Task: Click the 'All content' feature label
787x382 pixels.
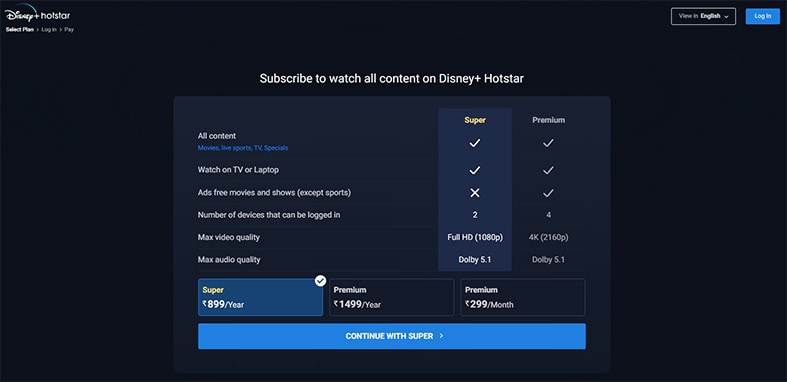Action: point(217,136)
